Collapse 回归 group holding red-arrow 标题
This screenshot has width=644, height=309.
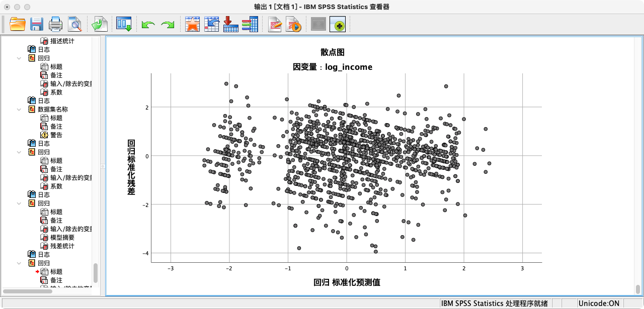click(x=19, y=263)
